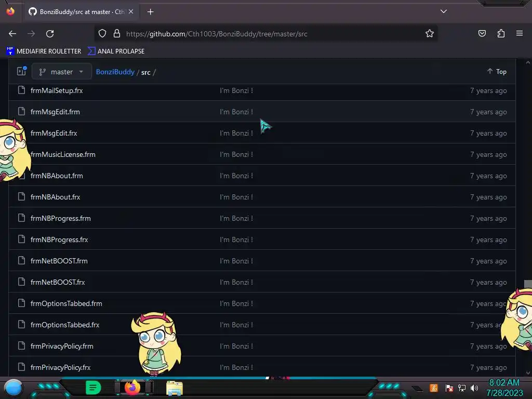Open the Firefox hamburger menu
Image resolution: width=532 pixels, height=399 pixels.
tap(520, 33)
